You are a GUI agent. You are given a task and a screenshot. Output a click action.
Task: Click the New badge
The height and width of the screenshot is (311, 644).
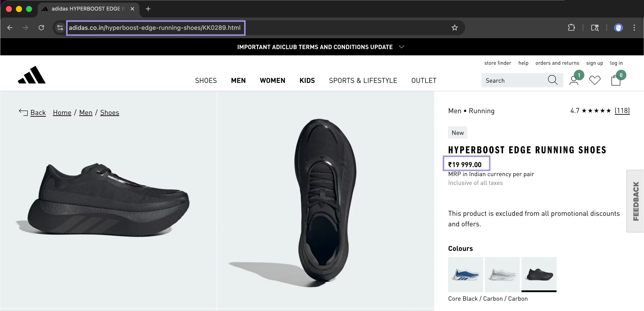458,132
